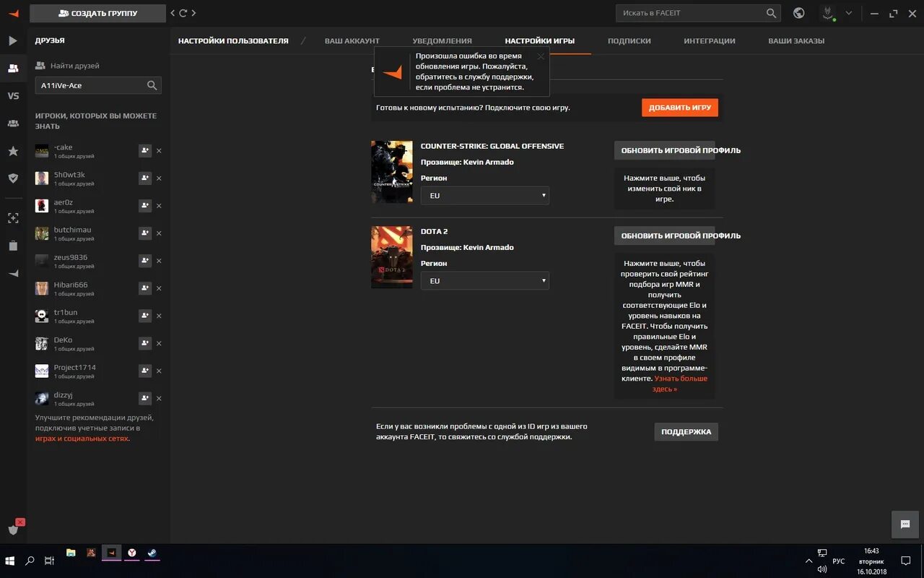
Task: Click the СОЗДАТЬ ГРУППУ button
Action: (97, 13)
